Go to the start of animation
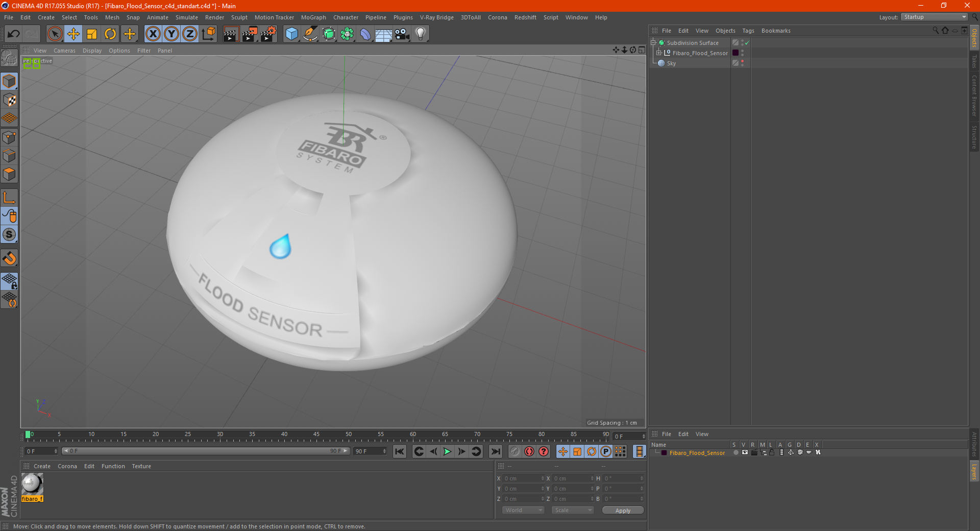 [400, 451]
